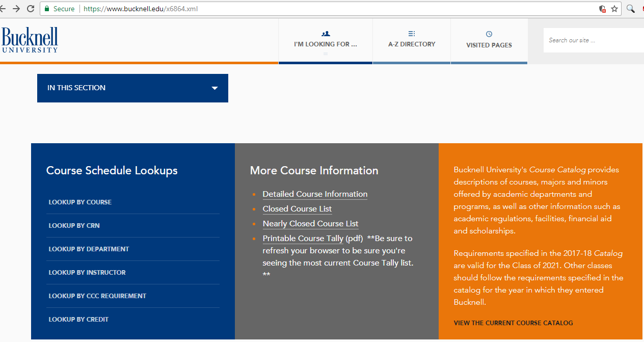Open LOOKUP BY INSTRUCTOR
The height and width of the screenshot is (342, 644).
point(87,273)
